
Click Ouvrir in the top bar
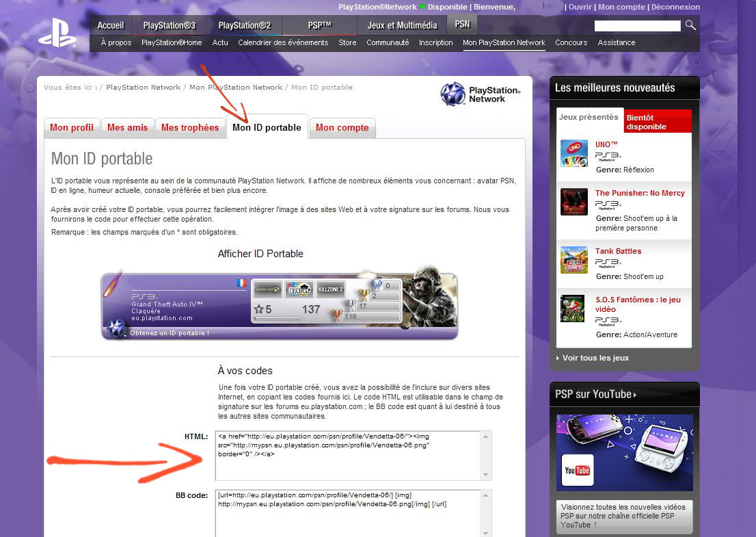(x=580, y=7)
